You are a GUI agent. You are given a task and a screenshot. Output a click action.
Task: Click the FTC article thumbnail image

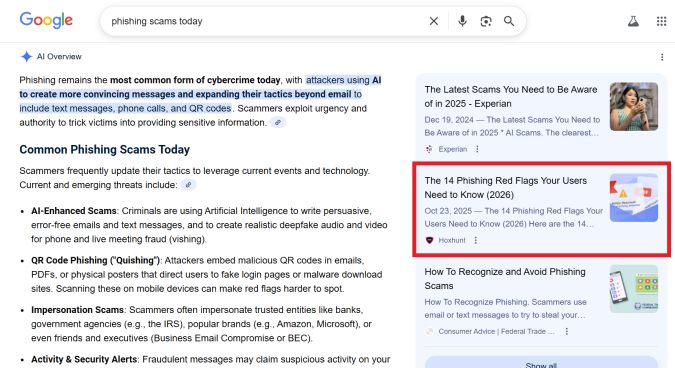[x=634, y=289]
